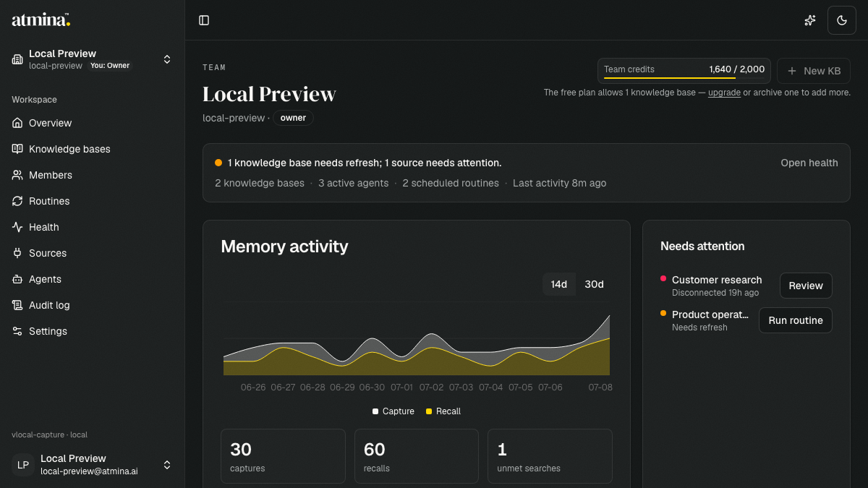Image resolution: width=868 pixels, height=488 pixels.
Task: Click the Overview home icon
Action: [x=17, y=123]
